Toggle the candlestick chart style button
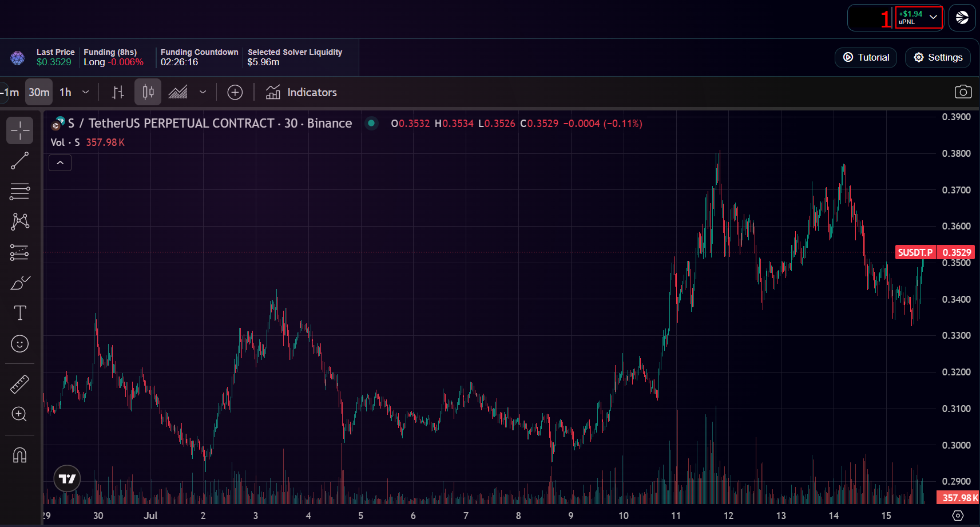The height and width of the screenshot is (527, 980). coord(148,92)
